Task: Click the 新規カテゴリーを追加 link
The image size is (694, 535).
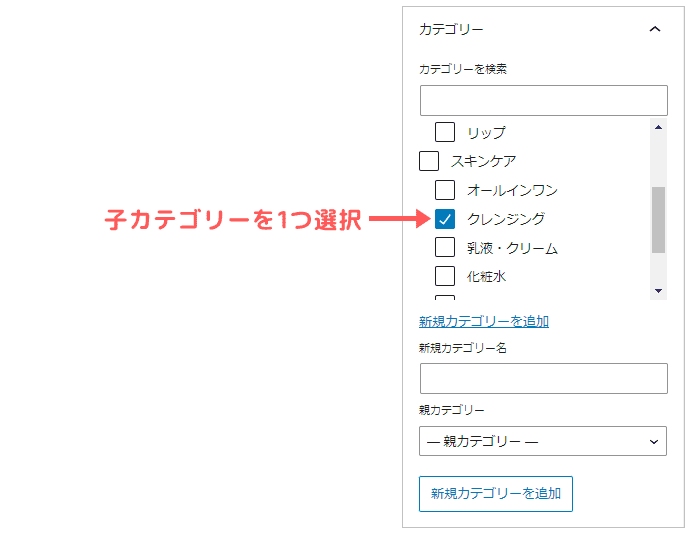Action: pos(483,321)
